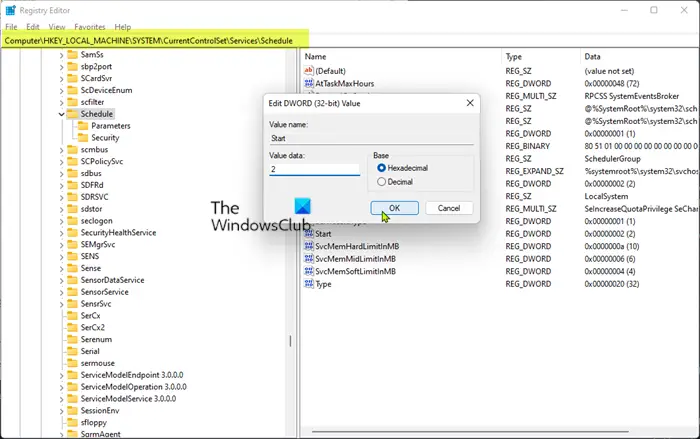The image size is (700, 439).
Task: Select the seclogon folder icon
Action: point(72,221)
